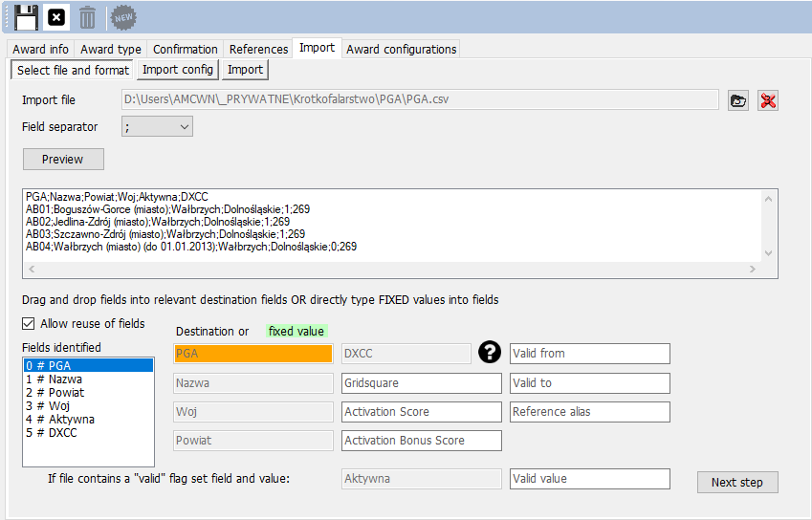Click the preview horizontal scroll left arrow
Screen dimensions: 812x520
33,269
